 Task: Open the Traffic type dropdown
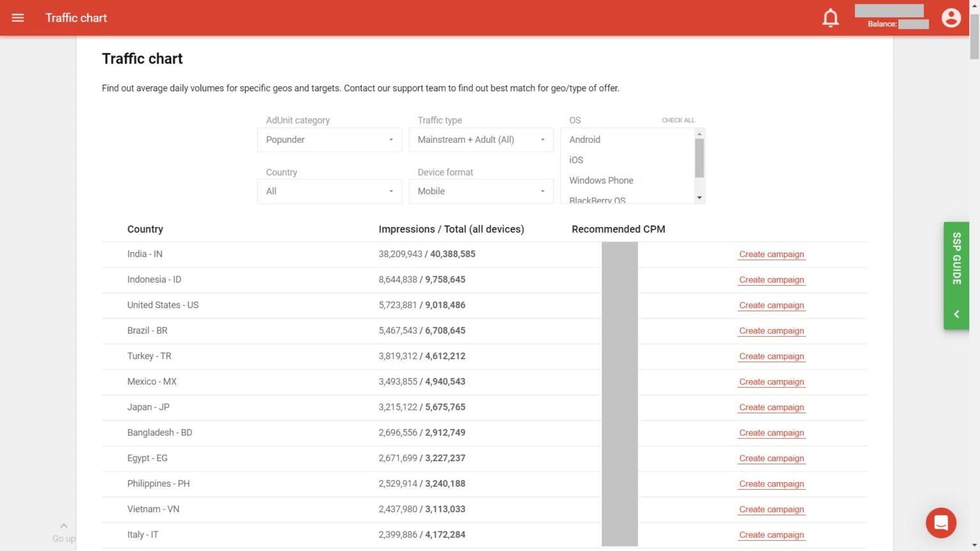coord(481,140)
